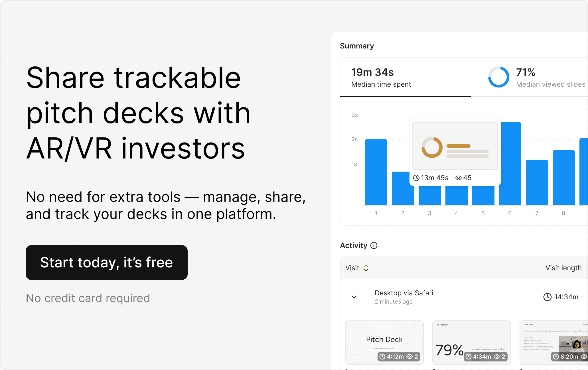Click the clock icon on Target Market's time badge
Image resolution: width=588 pixels, height=370 pixels.
[556, 357]
